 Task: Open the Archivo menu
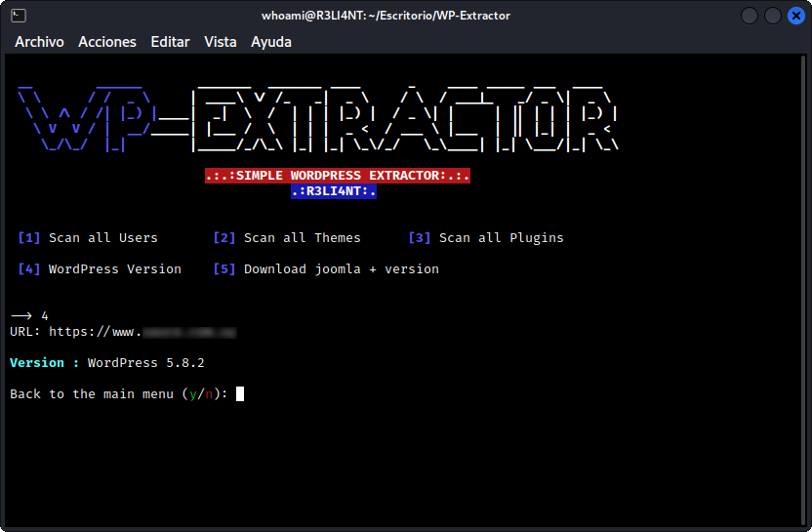pos(39,42)
